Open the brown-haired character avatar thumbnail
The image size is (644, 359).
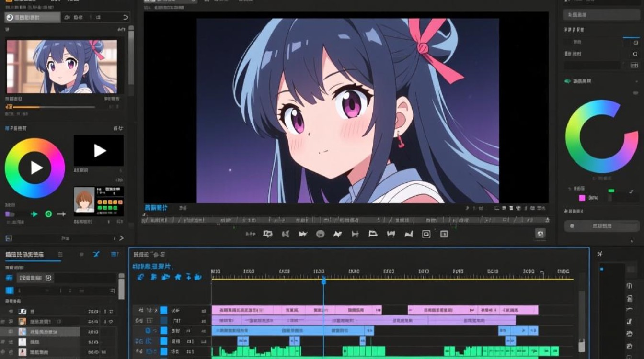click(84, 200)
